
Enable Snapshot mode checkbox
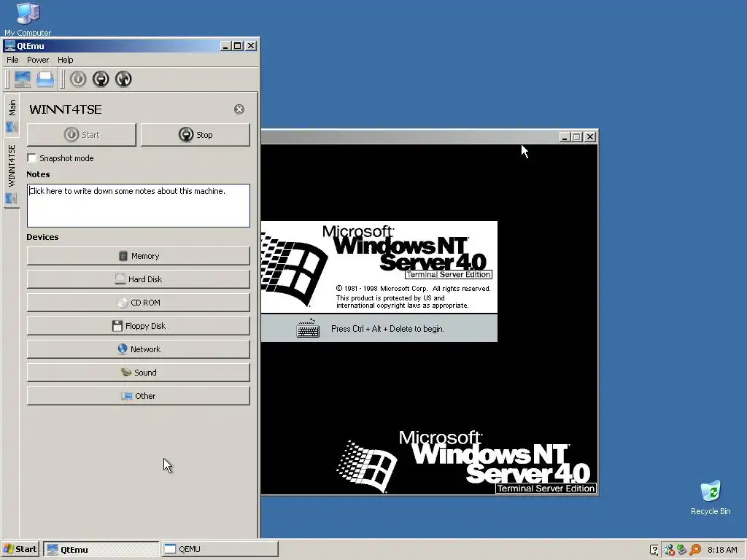(32, 158)
